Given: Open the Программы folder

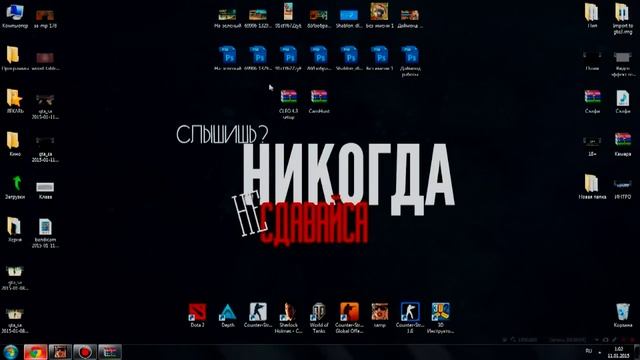Looking at the screenshot, I should coord(15,59).
